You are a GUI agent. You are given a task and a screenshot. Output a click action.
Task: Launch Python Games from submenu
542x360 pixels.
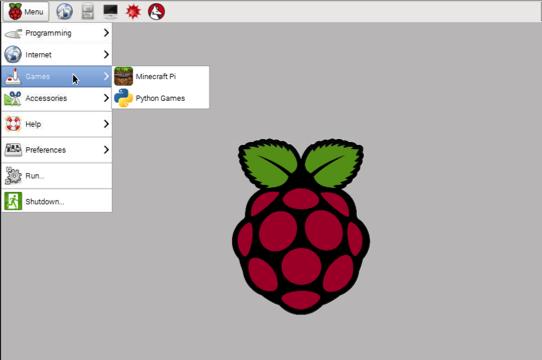(161, 98)
